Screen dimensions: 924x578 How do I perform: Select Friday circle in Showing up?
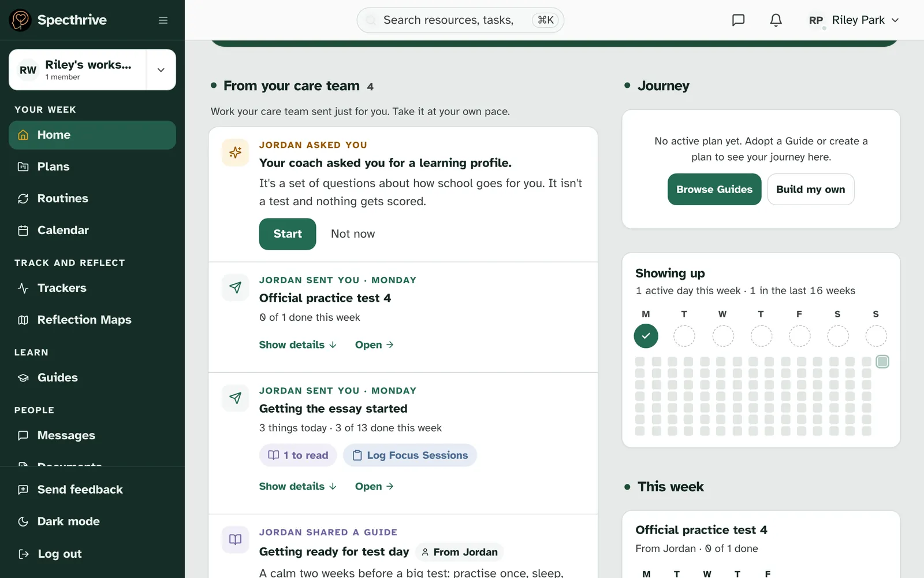[799, 336]
